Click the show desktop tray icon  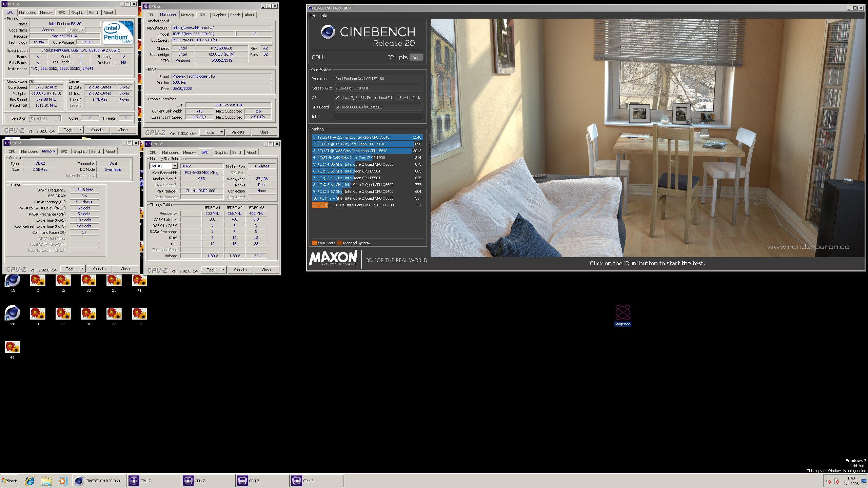[864, 481]
